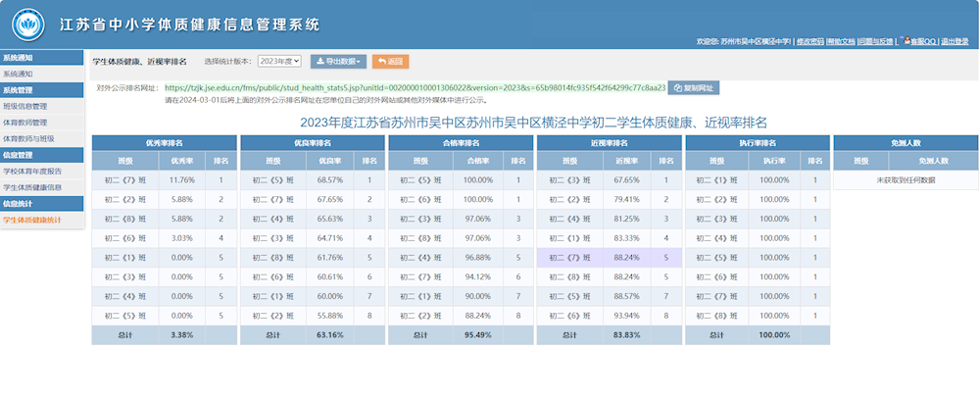This screenshot has width=980, height=399.
Task: Click the 2023年度 ranking page heading
Action: tap(533, 122)
